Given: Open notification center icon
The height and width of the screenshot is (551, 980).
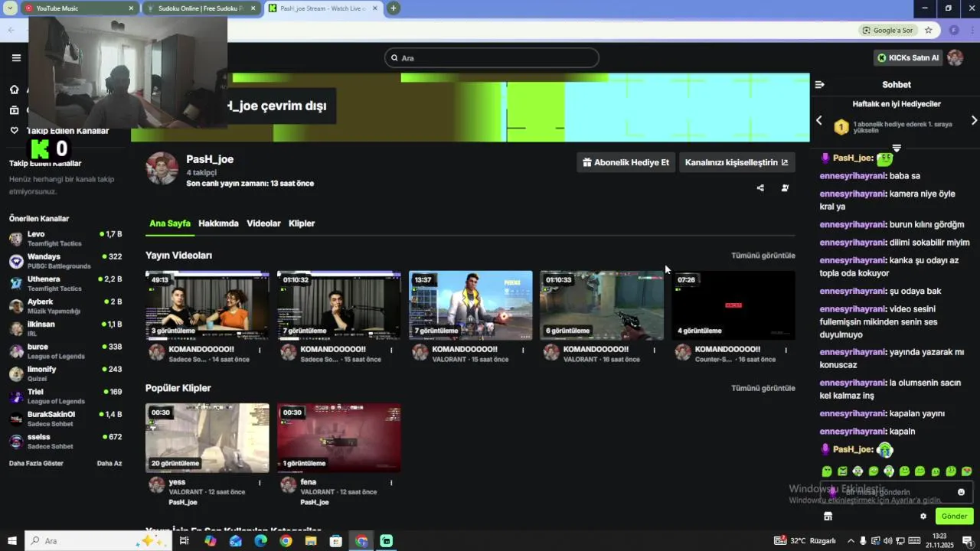Looking at the screenshot, I should click(967, 541).
